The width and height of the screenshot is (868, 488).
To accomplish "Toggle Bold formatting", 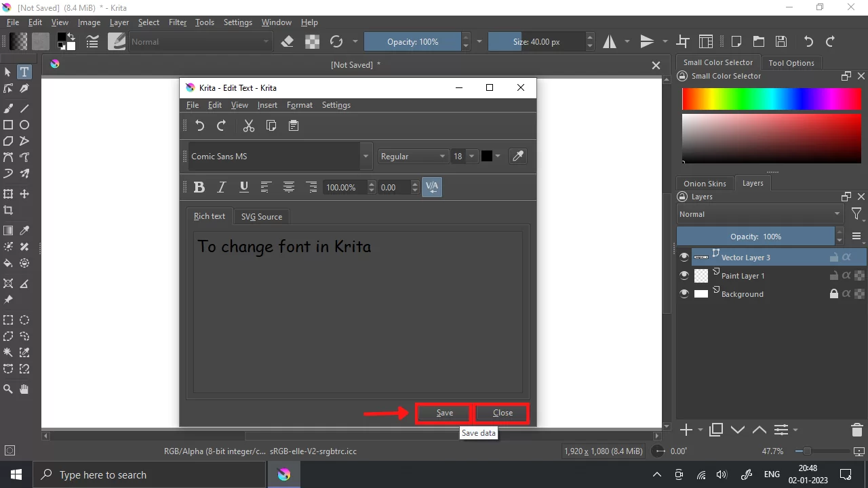I will point(199,187).
